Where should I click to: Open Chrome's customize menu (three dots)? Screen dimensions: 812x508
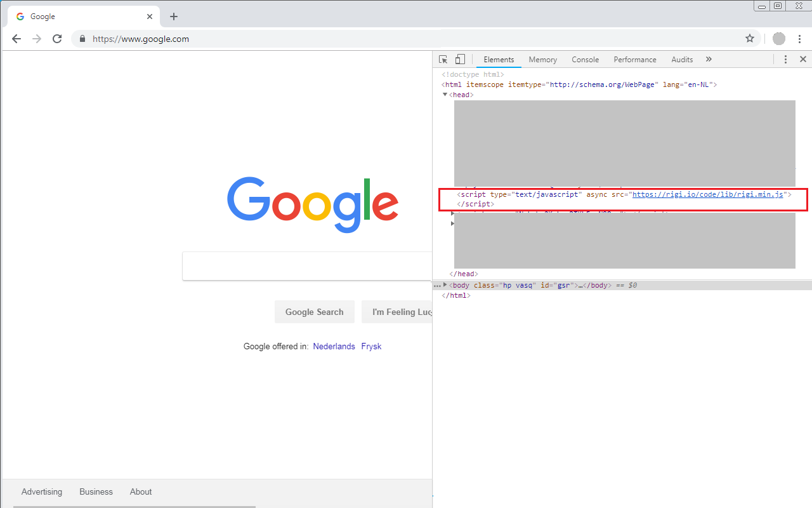(800, 39)
